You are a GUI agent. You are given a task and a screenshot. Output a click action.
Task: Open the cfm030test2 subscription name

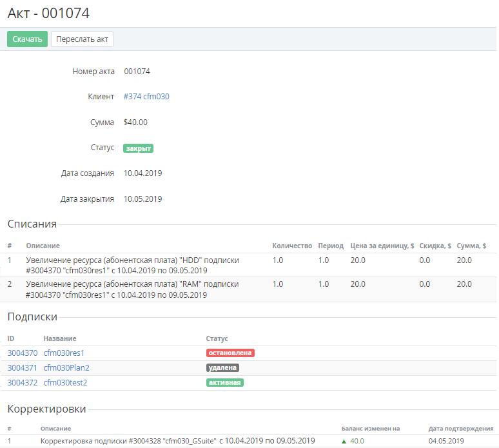click(65, 383)
